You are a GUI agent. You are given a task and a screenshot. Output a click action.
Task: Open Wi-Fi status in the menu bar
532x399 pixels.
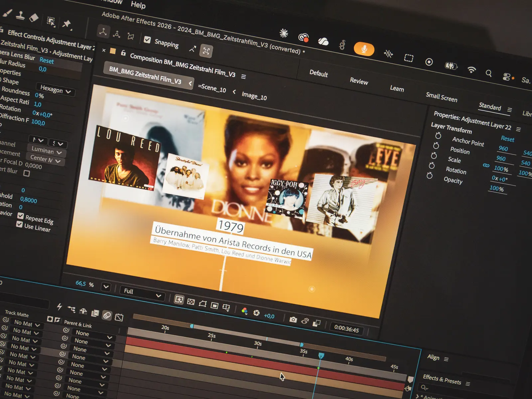pos(471,69)
